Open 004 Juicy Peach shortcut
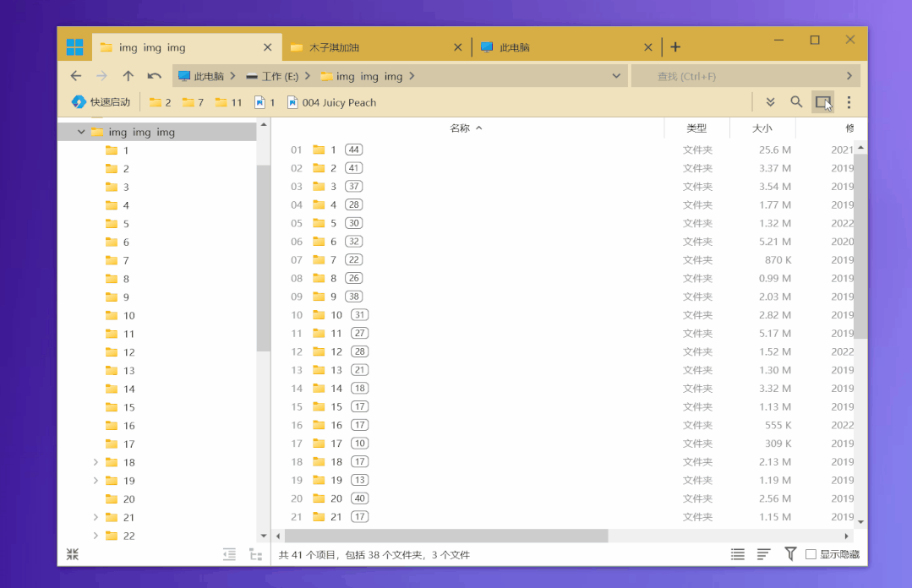The height and width of the screenshot is (588, 912). tap(332, 102)
